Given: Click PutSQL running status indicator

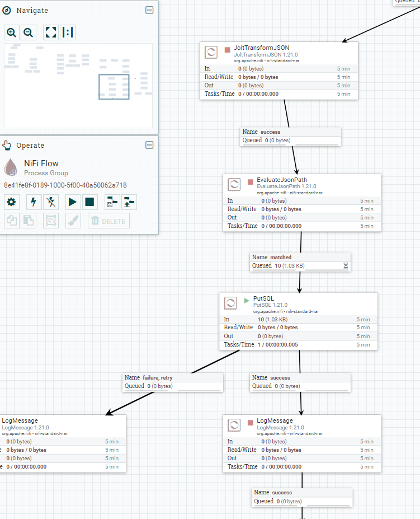Looking at the screenshot, I should tap(247, 301).
